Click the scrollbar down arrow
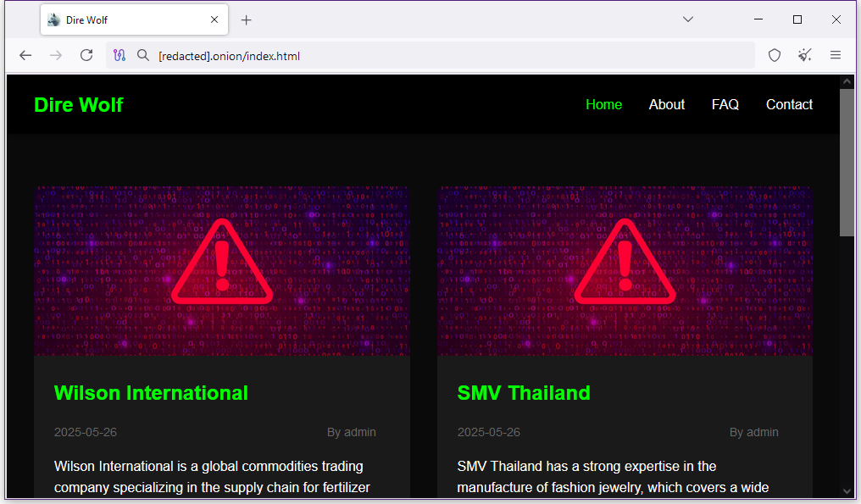861x504 pixels. tap(847, 491)
